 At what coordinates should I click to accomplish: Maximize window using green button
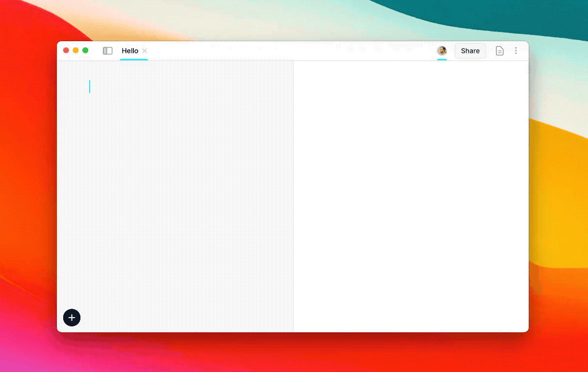85,50
